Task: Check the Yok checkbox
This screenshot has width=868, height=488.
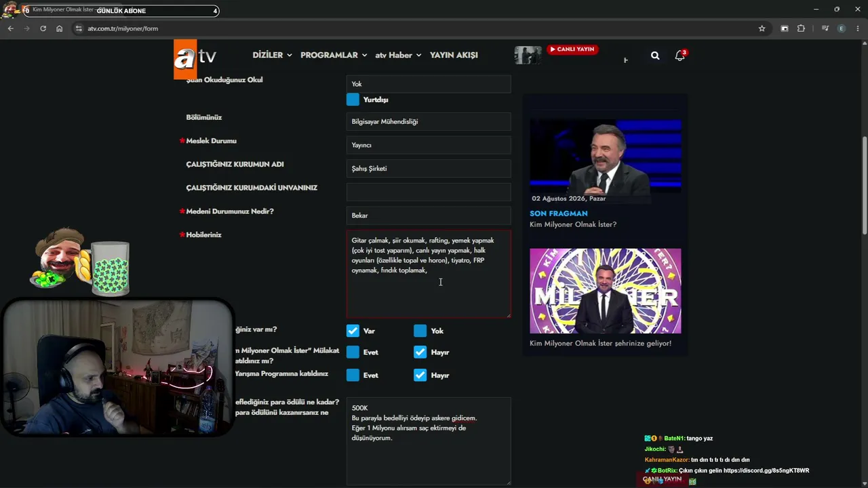Action: click(420, 331)
